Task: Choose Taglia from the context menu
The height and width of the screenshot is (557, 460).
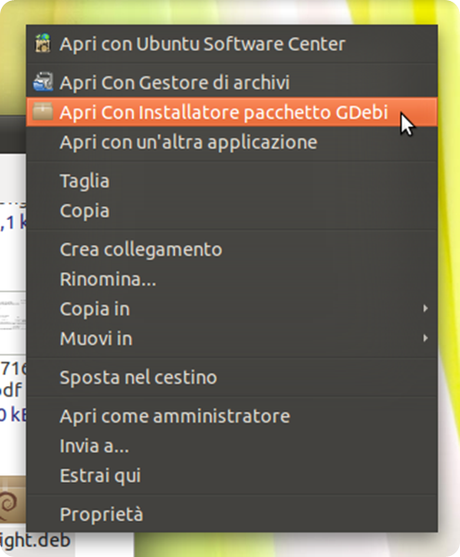Action: pos(232,181)
